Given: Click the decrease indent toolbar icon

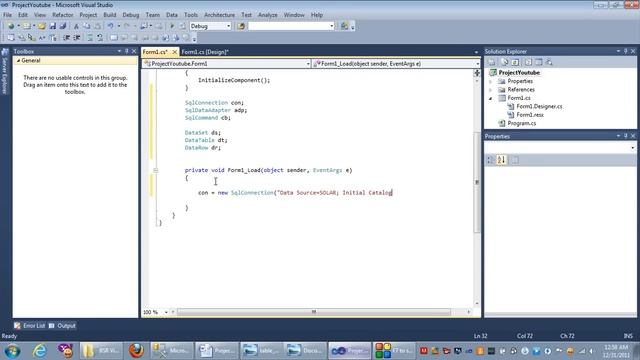Looking at the screenshot, I should pyautogui.click(x=66, y=38).
